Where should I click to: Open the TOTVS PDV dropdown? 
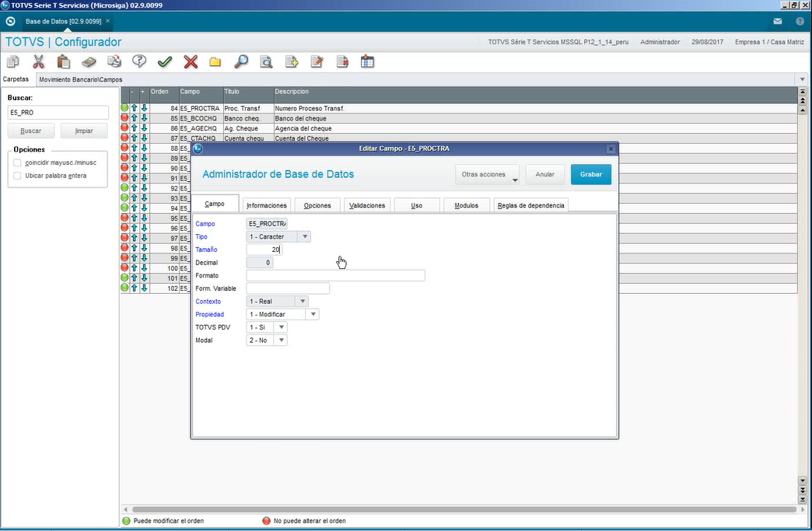pos(282,327)
